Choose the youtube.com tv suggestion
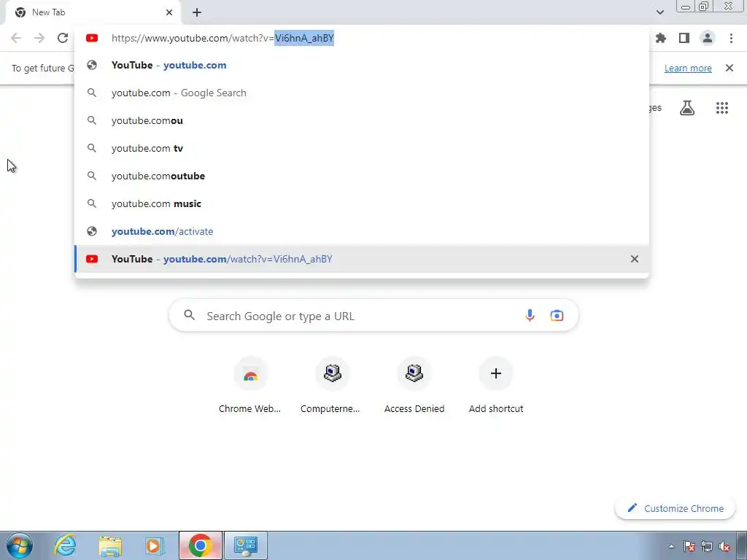Screen dimensions: 747x560 pyautogui.click(x=362, y=148)
